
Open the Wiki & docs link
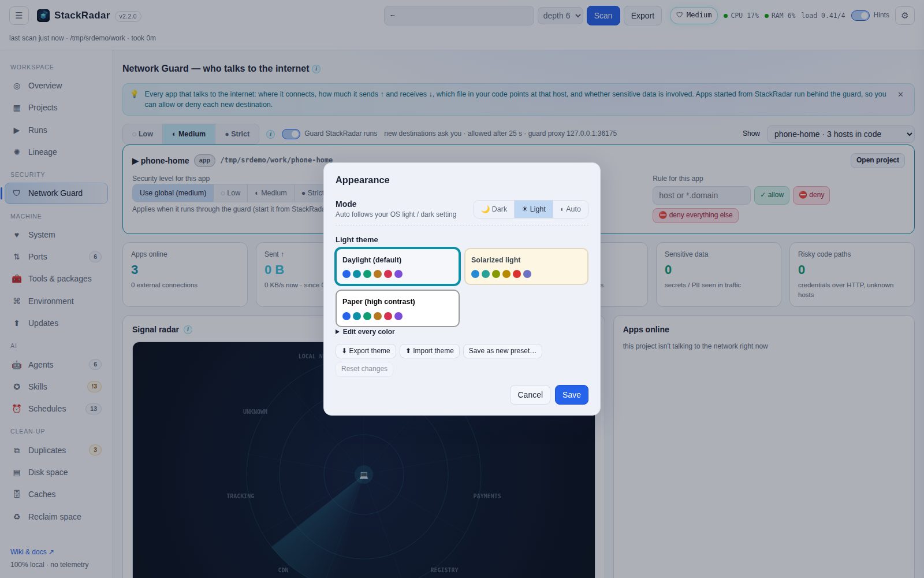pyautogui.click(x=32, y=552)
